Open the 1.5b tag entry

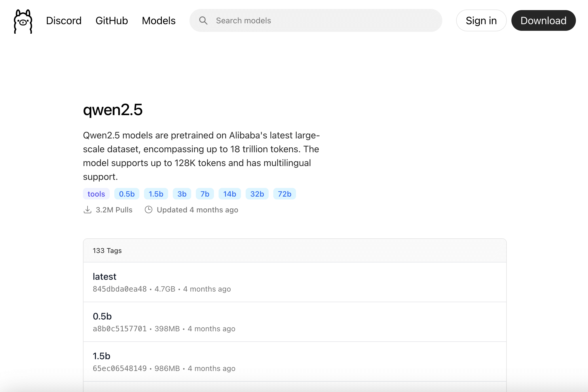pyautogui.click(x=101, y=356)
